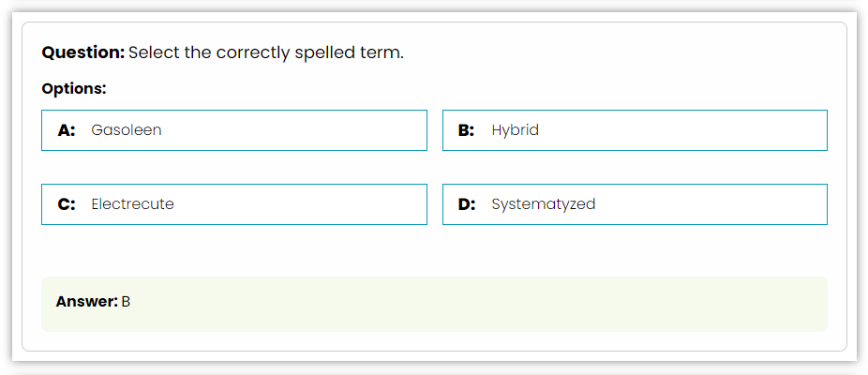868x375 pixels.
Task: Click the bold "C:" option letter
Action: click(x=67, y=204)
